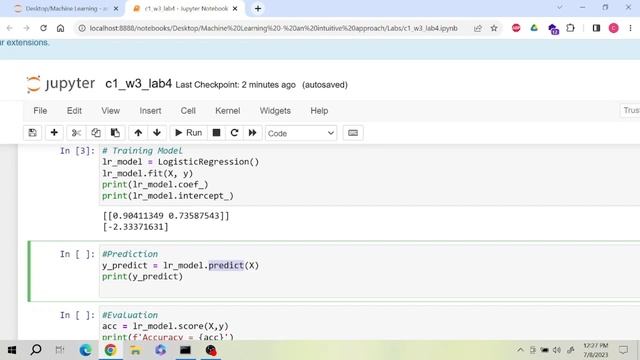
Task: Open the View menu
Action: (111, 111)
